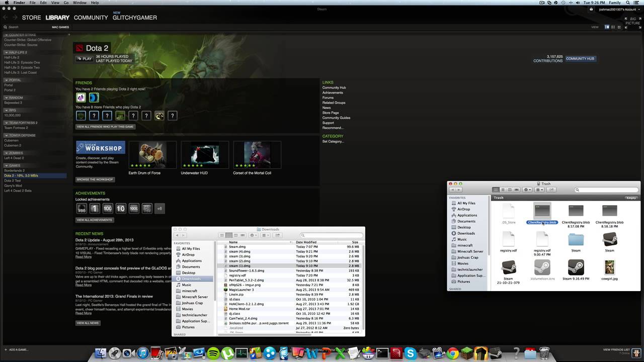Click the +6 locked achievements icon
Screen dimensions: 644x362
[x=159, y=208]
